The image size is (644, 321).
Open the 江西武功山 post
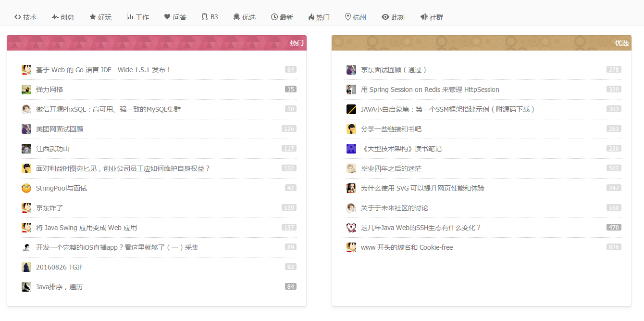[x=53, y=149]
